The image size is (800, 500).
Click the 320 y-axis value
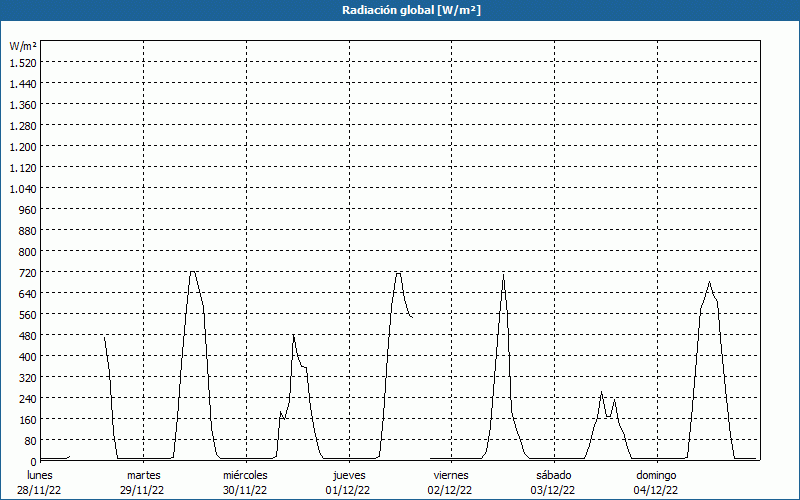28,378
